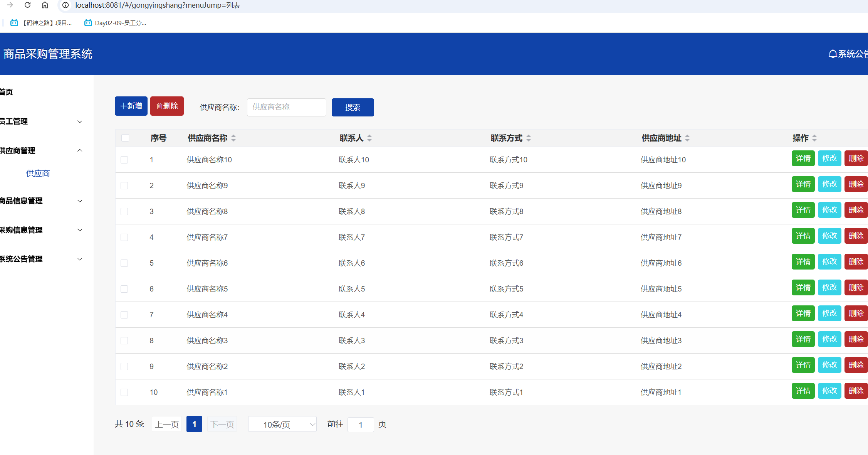Screen dimensions: 868x455
Task: Toggle the select-all header checkbox
Action: pyautogui.click(x=125, y=138)
